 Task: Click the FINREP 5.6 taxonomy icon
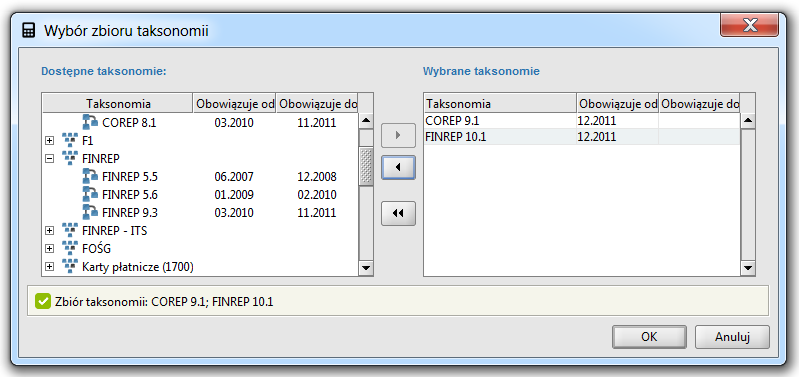90,195
